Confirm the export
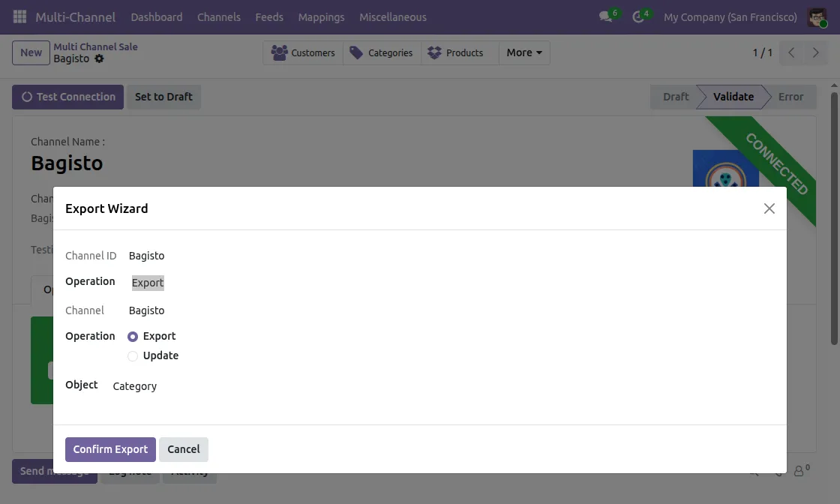 point(110,449)
